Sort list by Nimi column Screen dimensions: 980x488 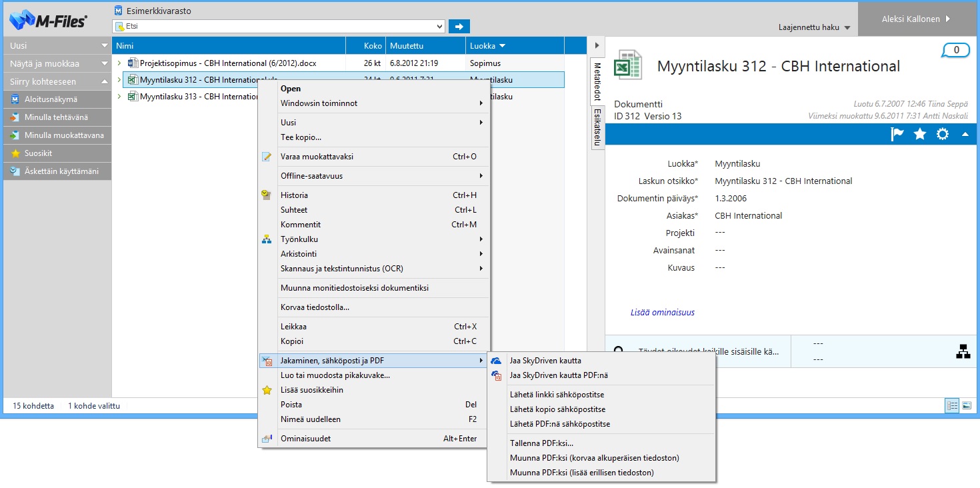[229, 46]
